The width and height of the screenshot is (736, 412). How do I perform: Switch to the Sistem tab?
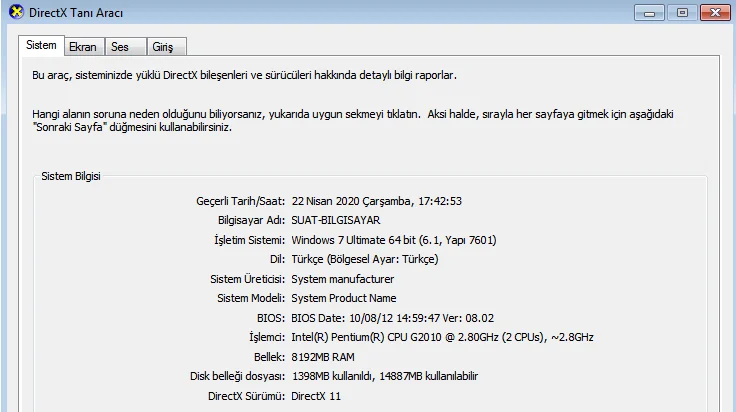[x=41, y=46]
